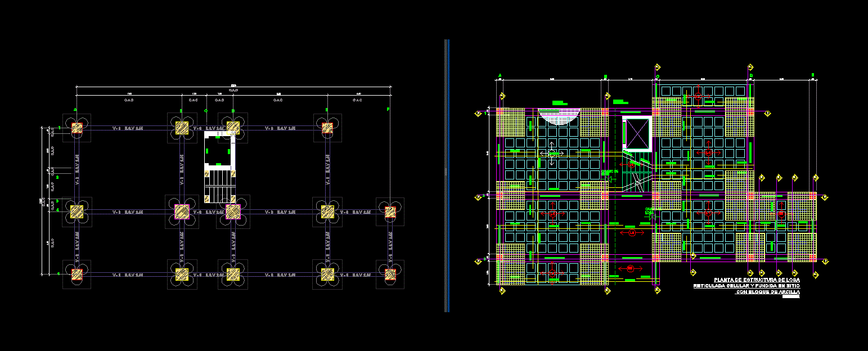Select the top-left yellow hatched capital in the slab plan
Screen dimensions: 868x351
click(511, 122)
